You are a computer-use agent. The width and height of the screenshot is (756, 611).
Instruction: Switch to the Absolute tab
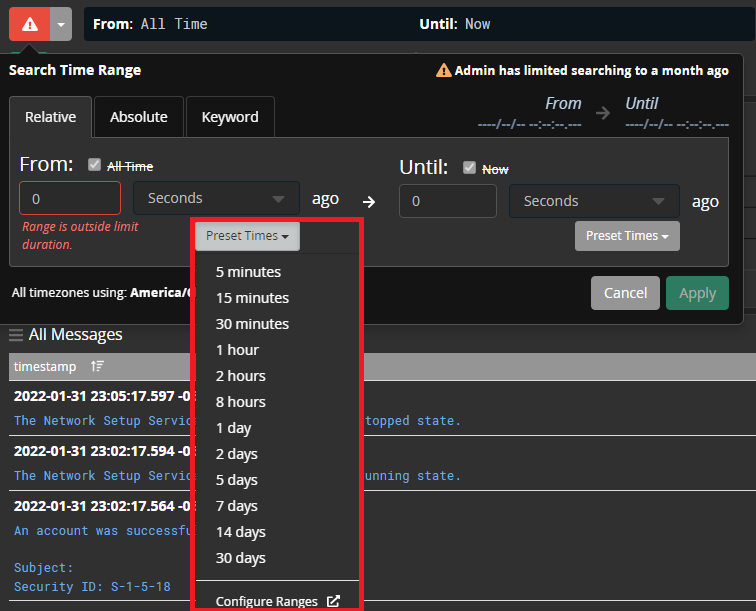point(139,117)
